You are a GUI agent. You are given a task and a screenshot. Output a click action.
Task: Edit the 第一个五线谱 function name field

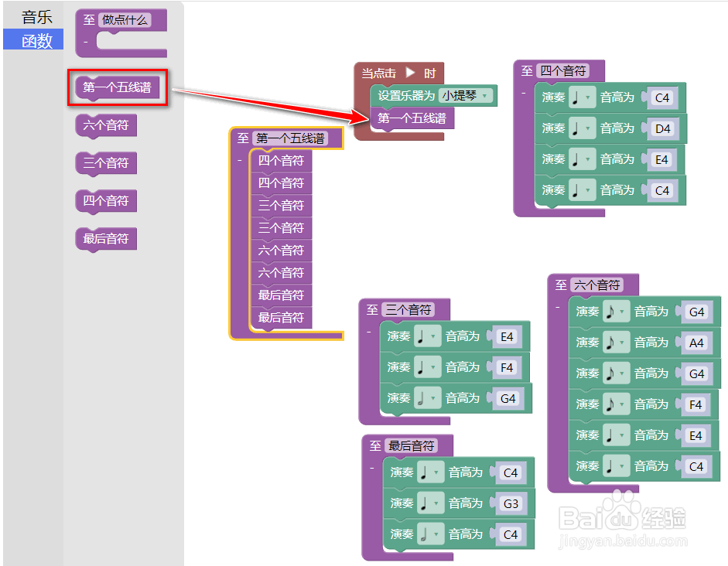(290, 138)
